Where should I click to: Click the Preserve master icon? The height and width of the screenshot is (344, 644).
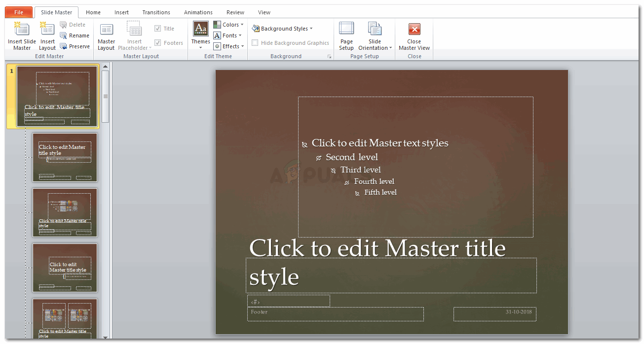[x=64, y=46]
